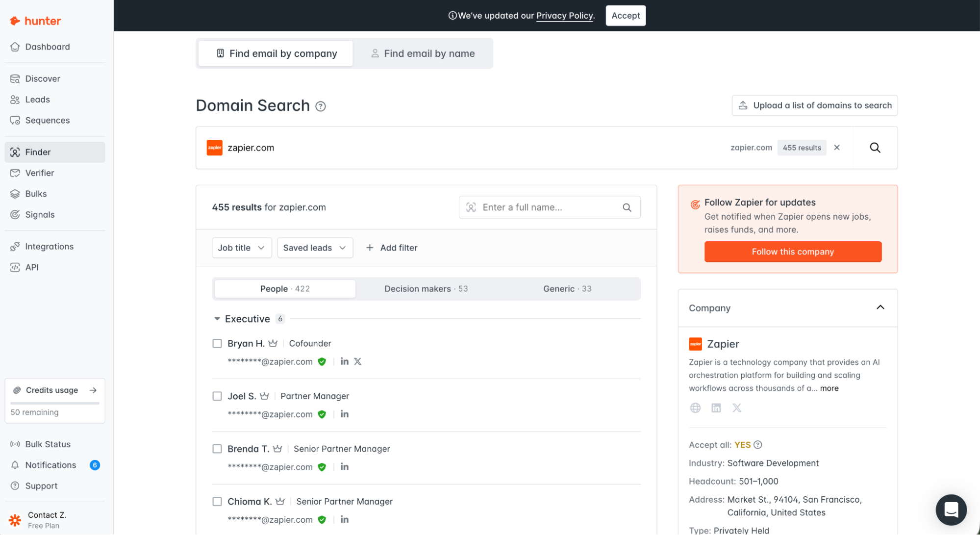Click Follow this company button
The width and height of the screenshot is (980, 535).
793,252
